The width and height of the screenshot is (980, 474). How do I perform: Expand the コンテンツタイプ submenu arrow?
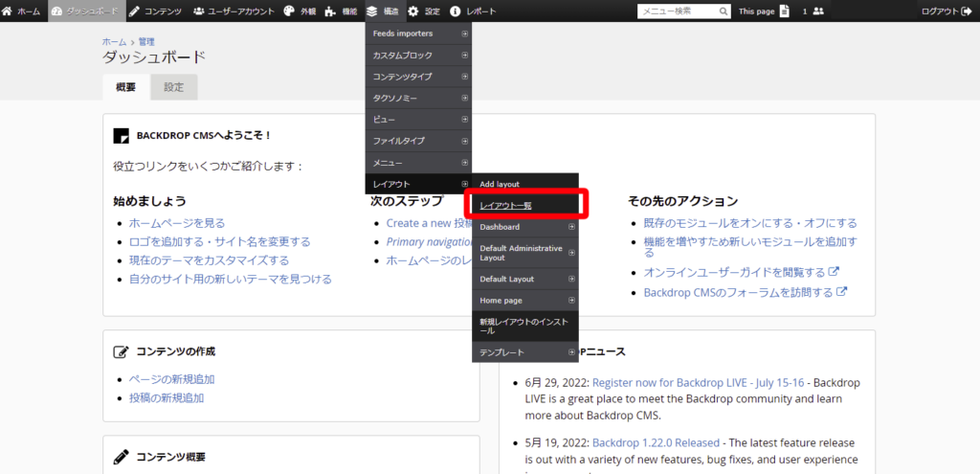pyautogui.click(x=464, y=77)
